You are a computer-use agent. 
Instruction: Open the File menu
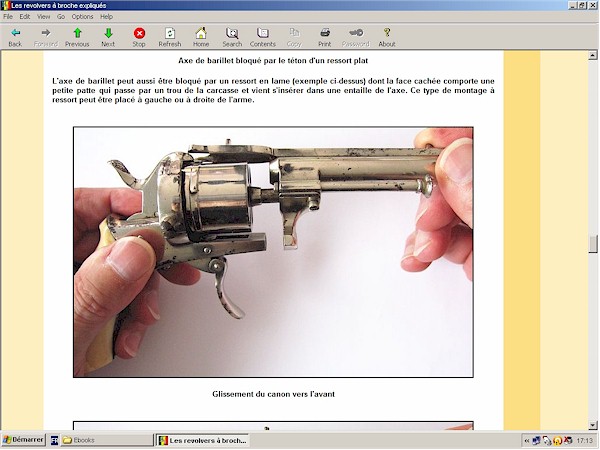click(8, 16)
